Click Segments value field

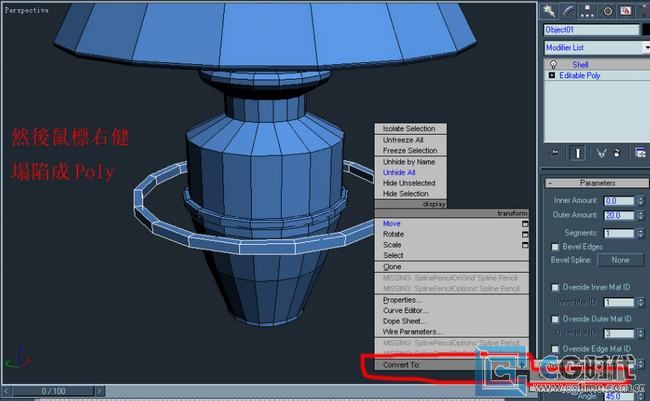[619, 233]
